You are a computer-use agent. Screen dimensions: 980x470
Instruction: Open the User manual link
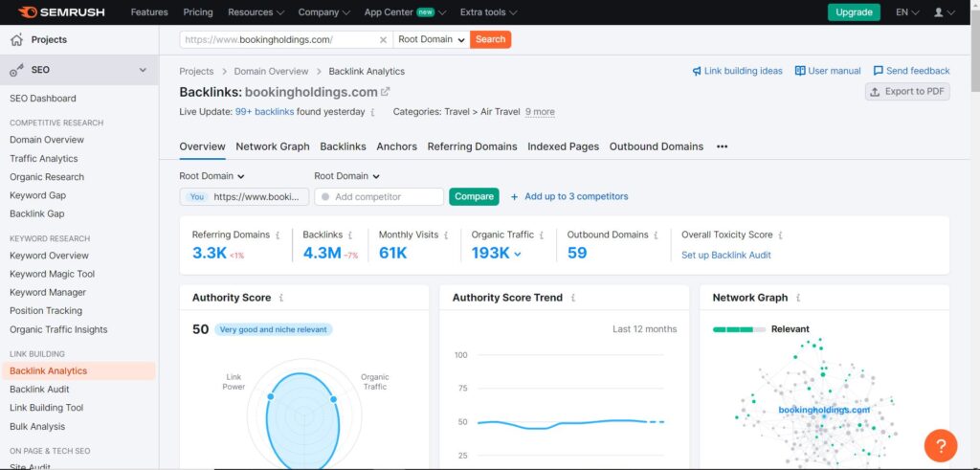click(828, 71)
